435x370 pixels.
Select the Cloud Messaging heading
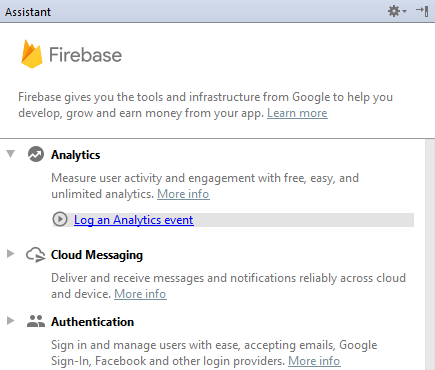[x=97, y=255]
